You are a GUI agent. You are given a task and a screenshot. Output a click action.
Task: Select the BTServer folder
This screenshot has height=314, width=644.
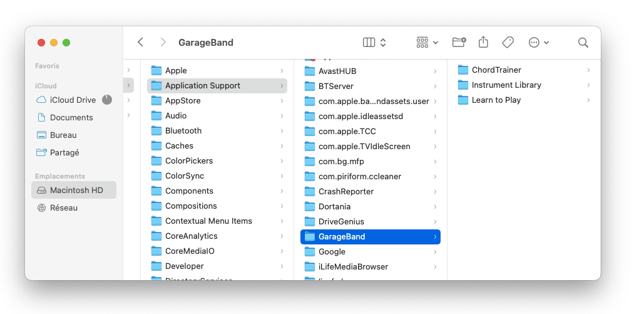pyautogui.click(x=371, y=86)
